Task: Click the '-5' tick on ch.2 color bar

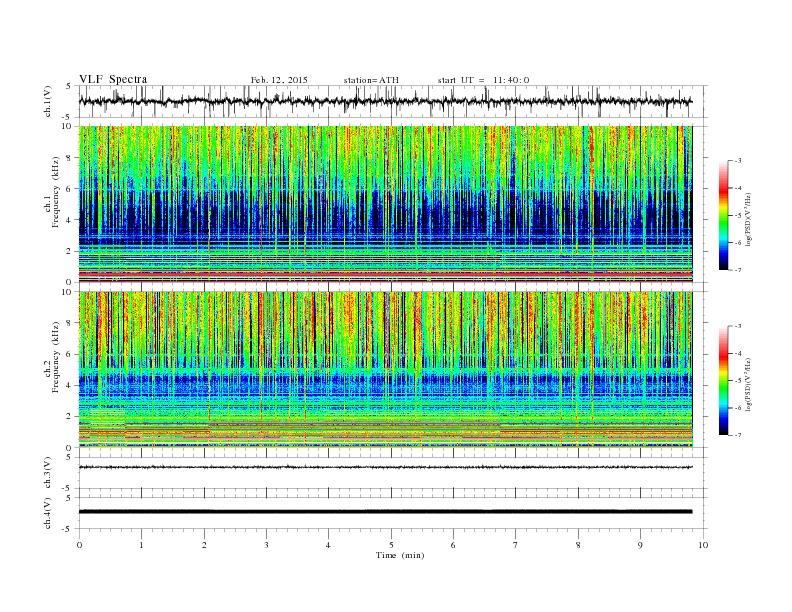Action: (739, 381)
